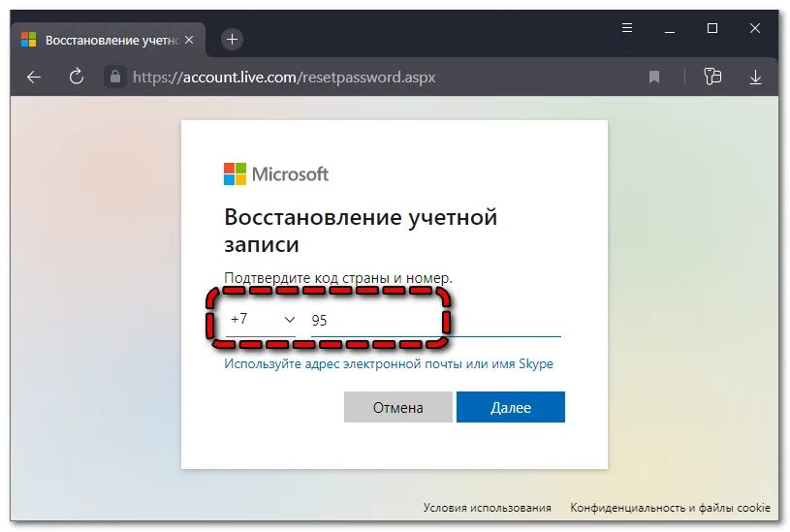Click the address bar URL account.live.com
Viewport: 790px width, 532px height.
pos(284,78)
